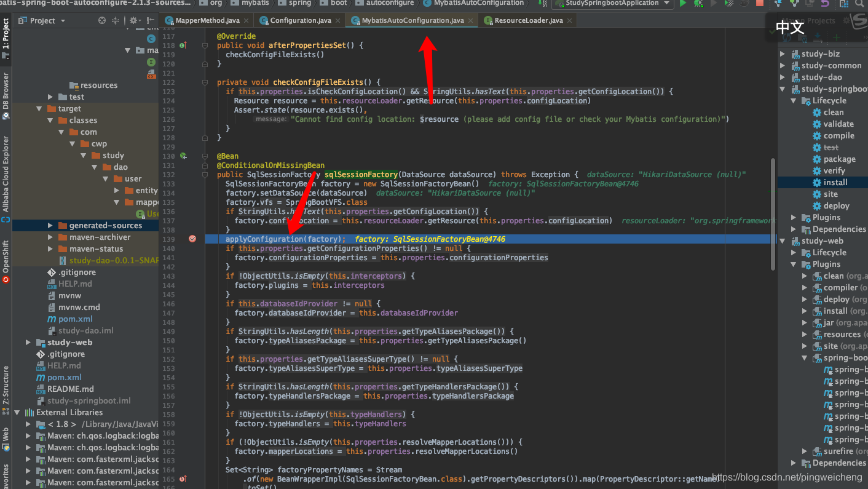
Task: Switch to ResourceLoader.java tab
Action: (x=529, y=20)
